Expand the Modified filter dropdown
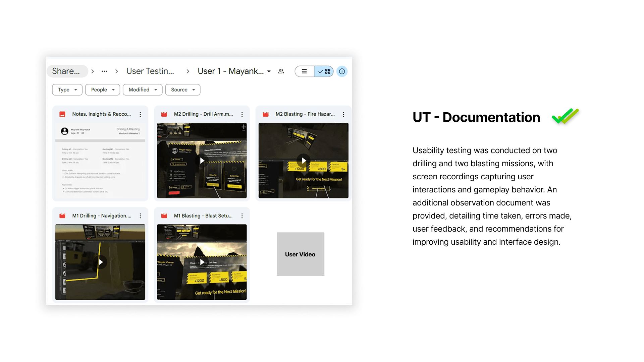The image size is (644, 362). click(x=143, y=90)
